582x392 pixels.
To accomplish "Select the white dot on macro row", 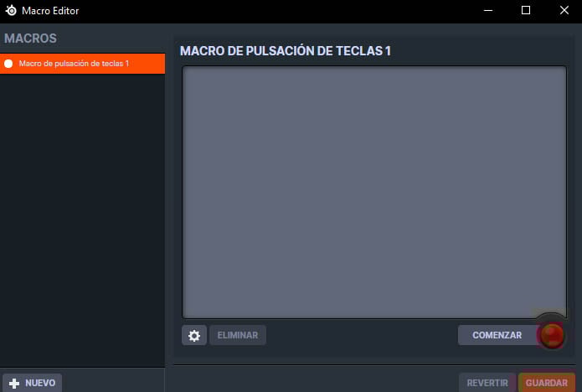I will click(8, 64).
